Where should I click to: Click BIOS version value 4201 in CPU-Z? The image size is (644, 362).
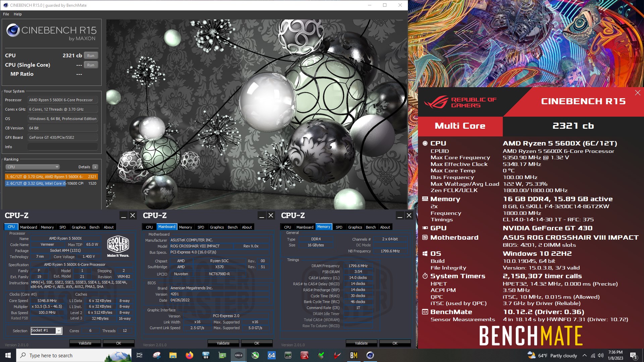[x=175, y=294]
